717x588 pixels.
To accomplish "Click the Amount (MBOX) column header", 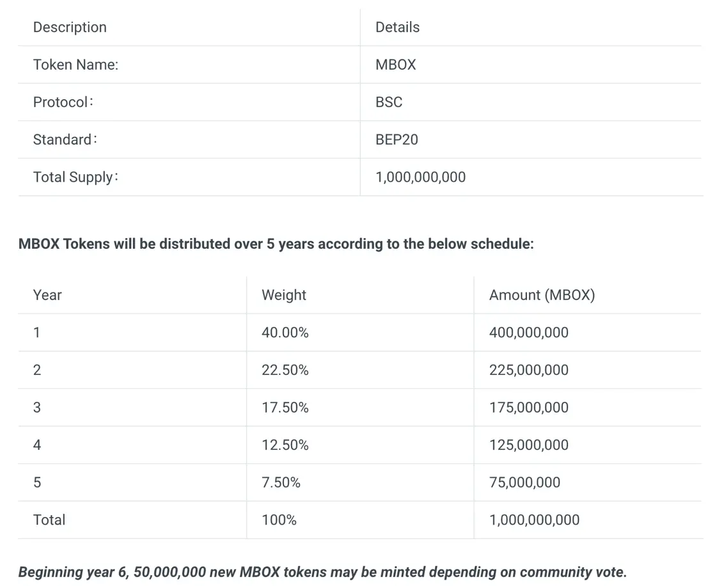I will (542, 295).
